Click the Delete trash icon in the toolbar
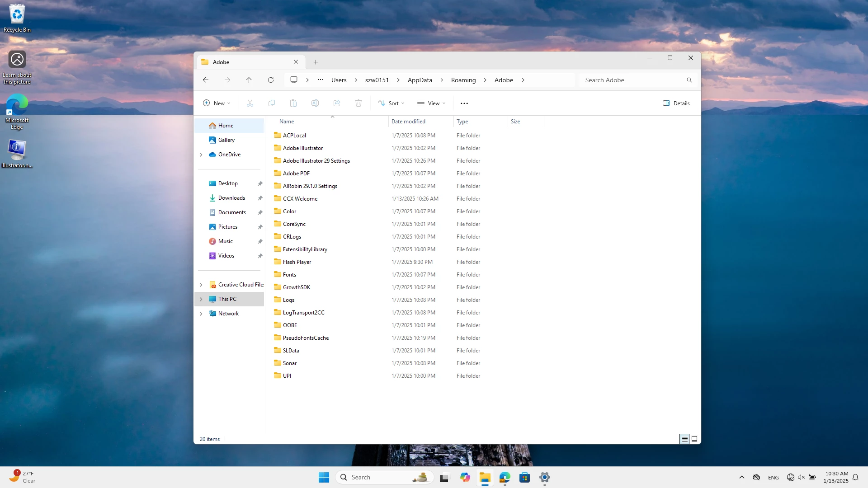The height and width of the screenshot is (488, 868). click(359, 103)
